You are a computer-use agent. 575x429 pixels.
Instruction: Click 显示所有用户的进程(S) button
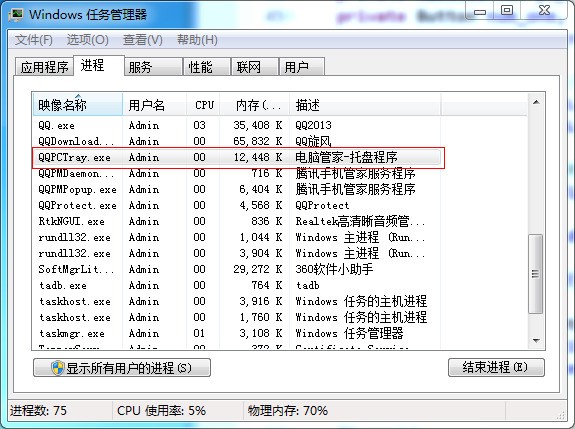(x=122, y=368)
